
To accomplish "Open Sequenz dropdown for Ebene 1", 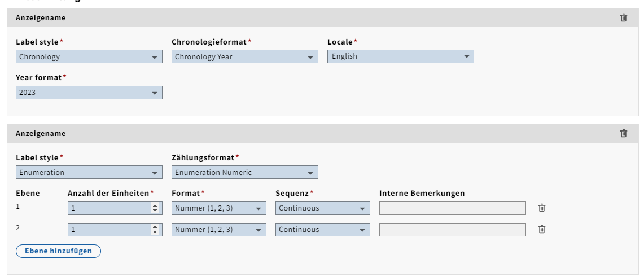I will tap(323, 208).
